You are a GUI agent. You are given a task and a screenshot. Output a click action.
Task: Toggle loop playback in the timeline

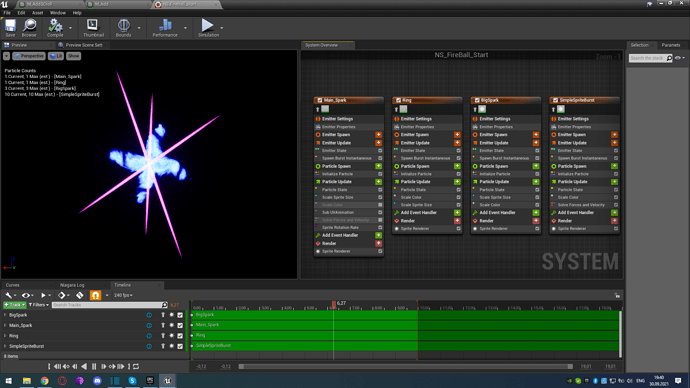136,366
